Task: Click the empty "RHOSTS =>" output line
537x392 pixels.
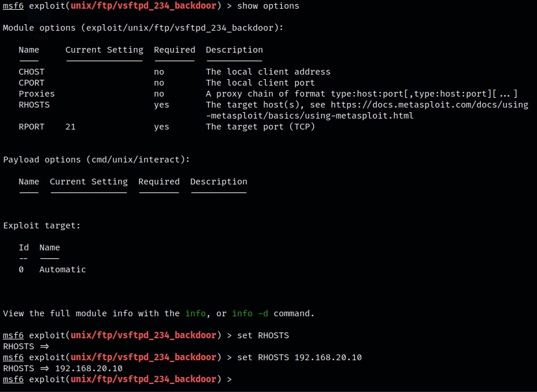Action: [26, 346]
